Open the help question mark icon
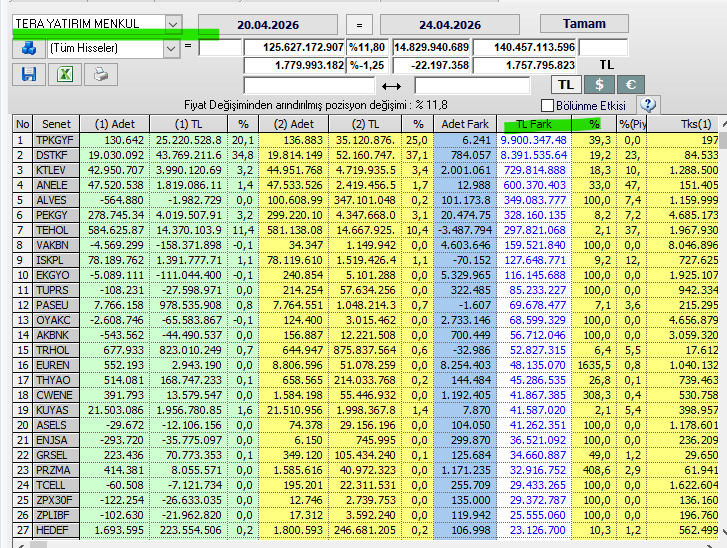727x548 pixels. (648, 105)
